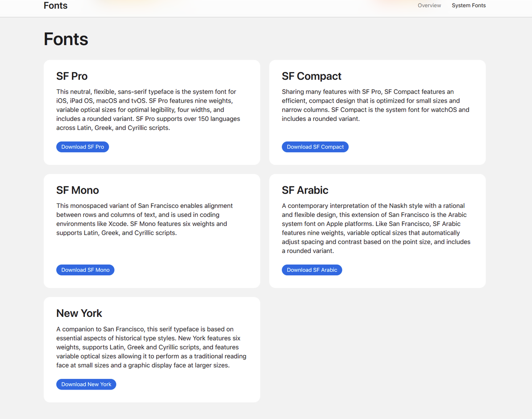Click the Download New York button
This screenshot has width=532, height=419.
tap(86, 384)
